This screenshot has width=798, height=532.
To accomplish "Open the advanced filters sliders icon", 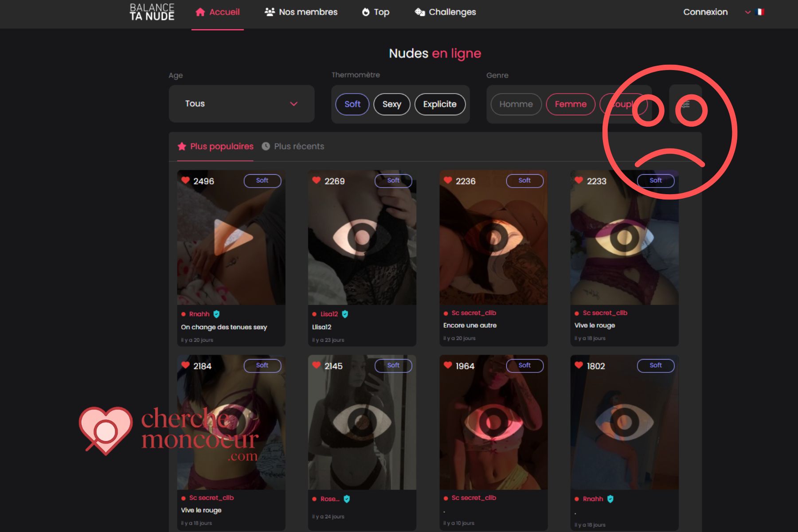I will click(x=685, y=105).
